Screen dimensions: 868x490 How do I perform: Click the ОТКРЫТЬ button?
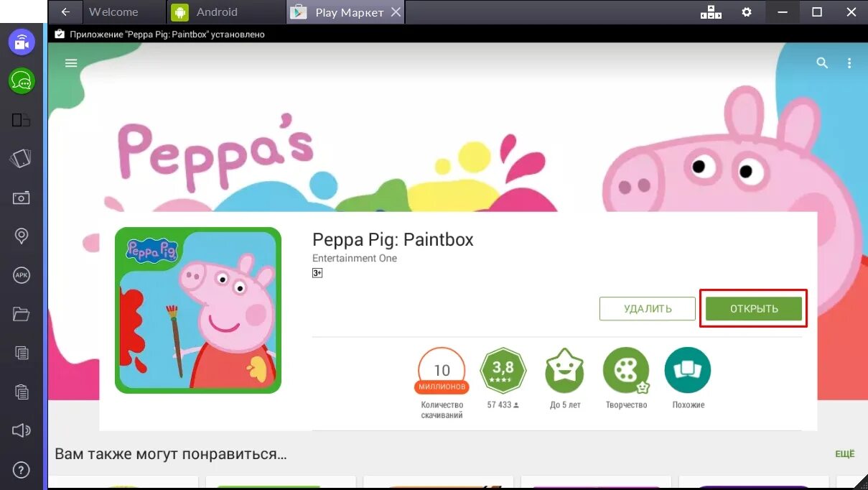click(754, 309)
